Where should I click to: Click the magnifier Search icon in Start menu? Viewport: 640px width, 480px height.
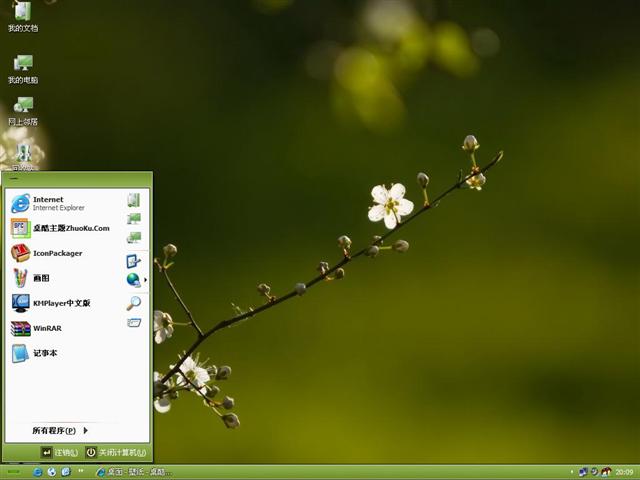(133, 303)
